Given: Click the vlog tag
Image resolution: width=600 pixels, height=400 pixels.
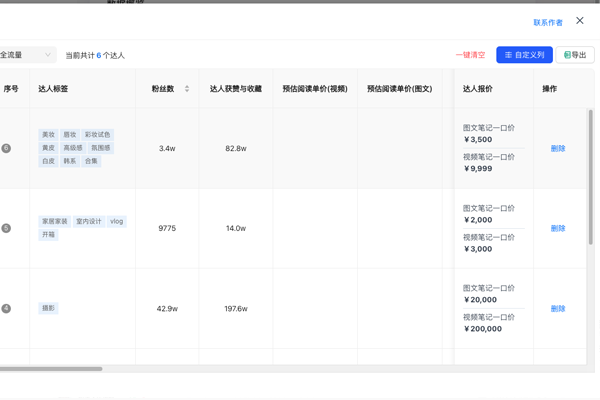Looking at the screenshot, I should click(117, 221).
